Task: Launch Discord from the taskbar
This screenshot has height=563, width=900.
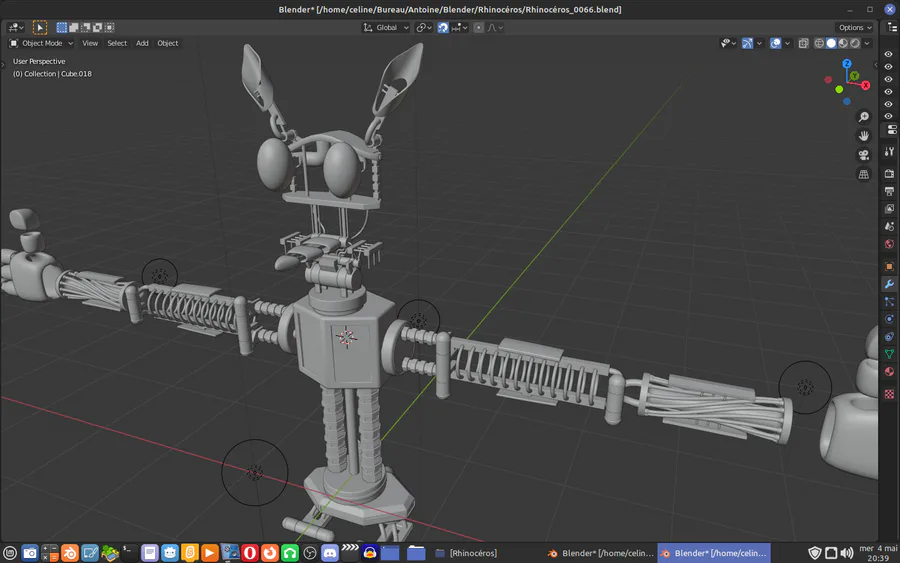Action: click(x=329, y=553)
